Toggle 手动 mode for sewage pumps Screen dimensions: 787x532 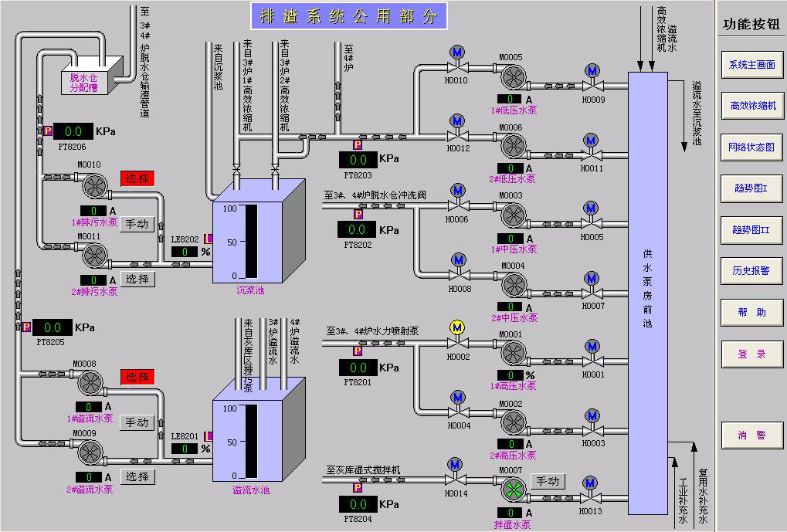point(137,224)
